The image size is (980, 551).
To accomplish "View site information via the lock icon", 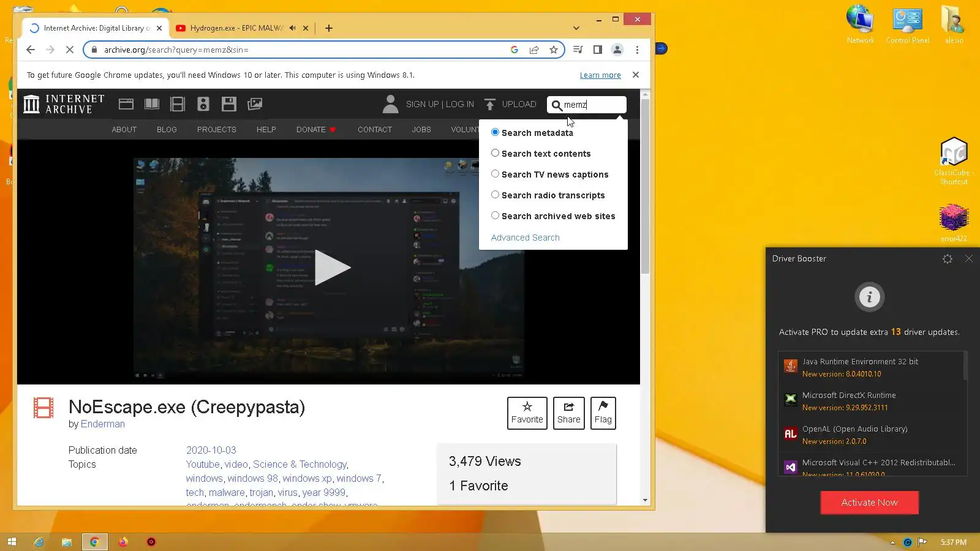I will (x=94, y=50).
